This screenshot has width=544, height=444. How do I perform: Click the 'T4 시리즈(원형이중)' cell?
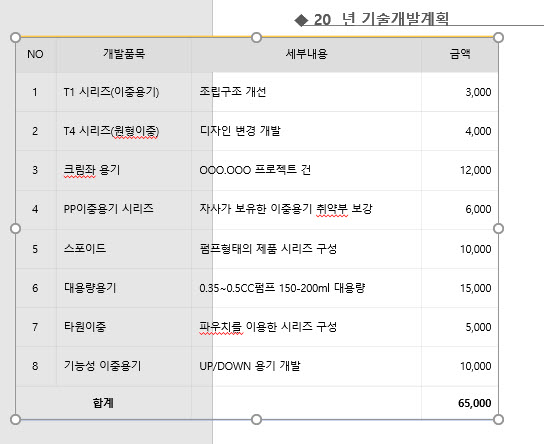coord(124,131)
